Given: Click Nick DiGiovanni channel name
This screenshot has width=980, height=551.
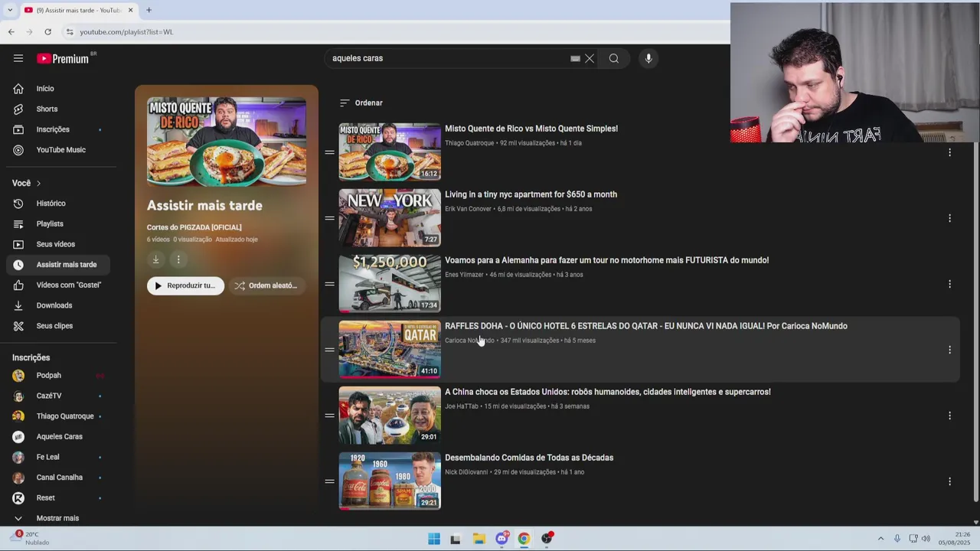Looking at the screenshot, I should (x=466, y=472).
